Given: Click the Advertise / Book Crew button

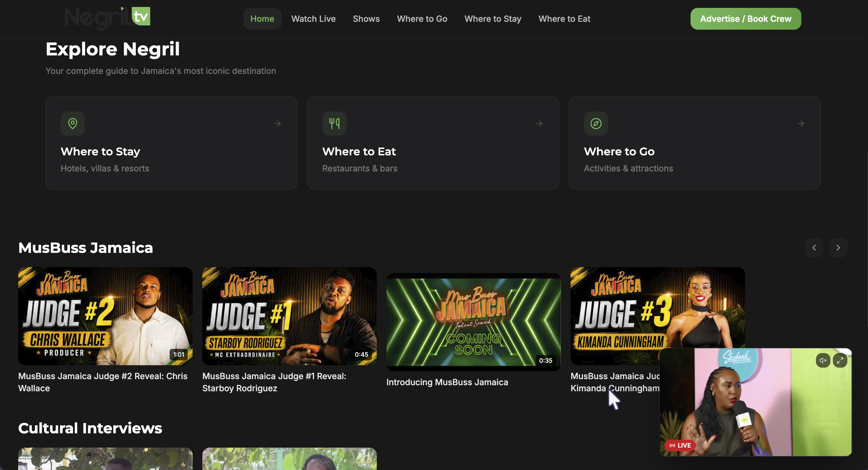Looking at the screenshot, I should pyautogui.click(x=746, y=19).
